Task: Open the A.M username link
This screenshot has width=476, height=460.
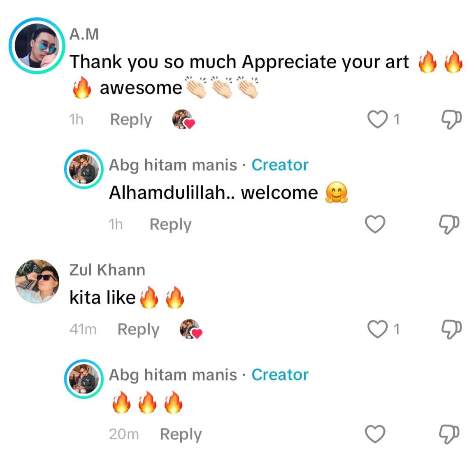Action: pos(84,34)
